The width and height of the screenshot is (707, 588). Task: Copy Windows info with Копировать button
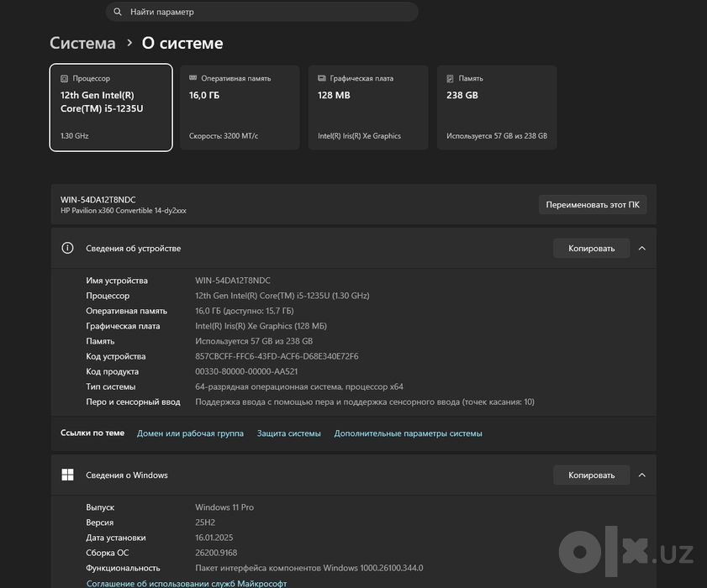591,475
